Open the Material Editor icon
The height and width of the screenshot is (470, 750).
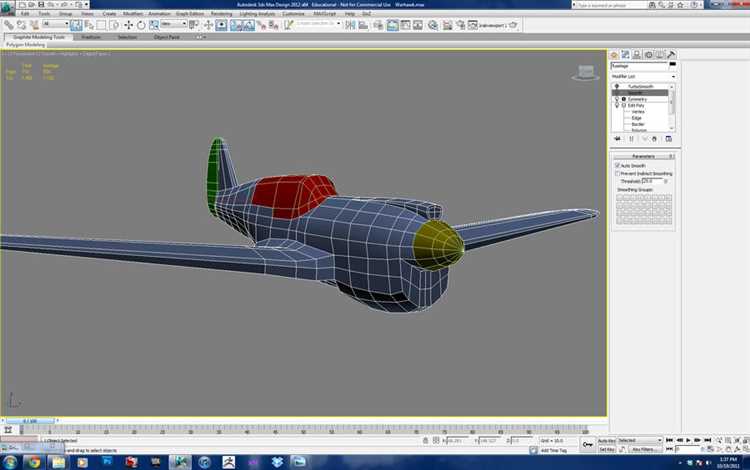pyautogui.click(x=433, y=25)
